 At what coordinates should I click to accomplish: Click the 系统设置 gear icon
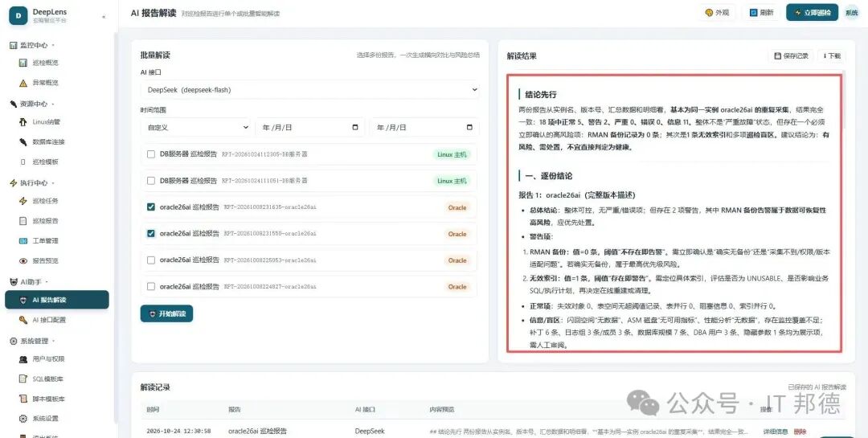coord(23,419)
